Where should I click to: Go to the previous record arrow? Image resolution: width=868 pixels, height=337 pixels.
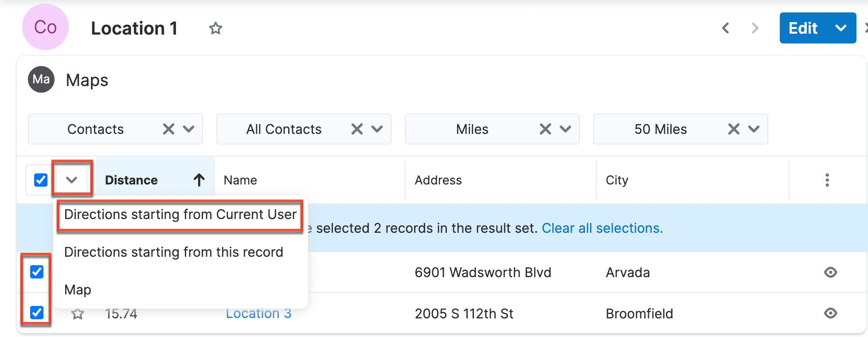[726, 28]
